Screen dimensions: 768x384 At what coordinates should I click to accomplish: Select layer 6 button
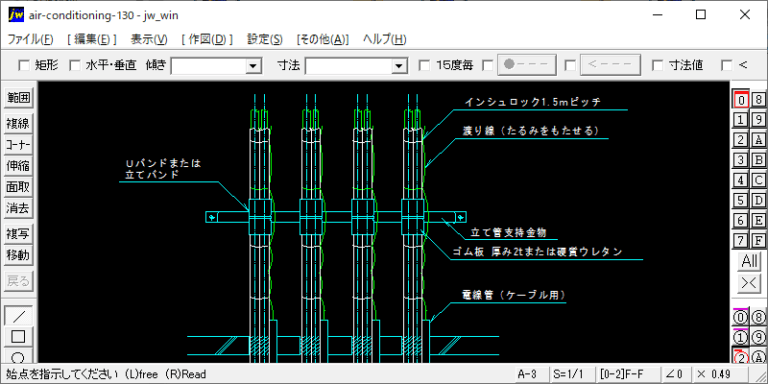pyautogui.click(x=741, y=220)
